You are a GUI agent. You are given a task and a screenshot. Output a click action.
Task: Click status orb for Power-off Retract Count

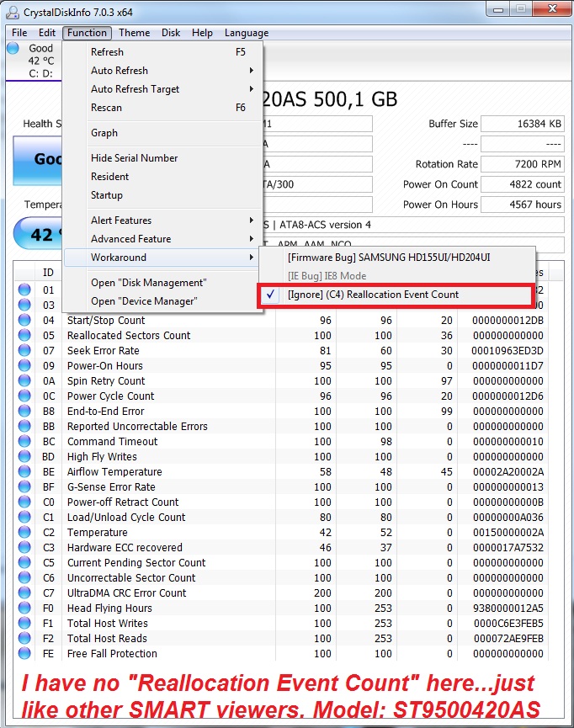24,502
